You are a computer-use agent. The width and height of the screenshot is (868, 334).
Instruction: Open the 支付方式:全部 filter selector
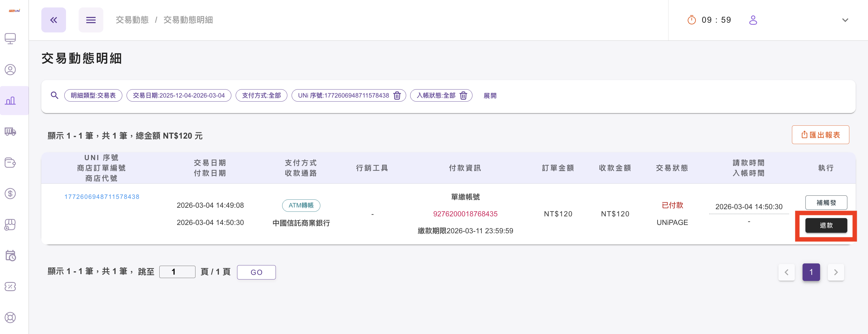(x=261, y=95)
